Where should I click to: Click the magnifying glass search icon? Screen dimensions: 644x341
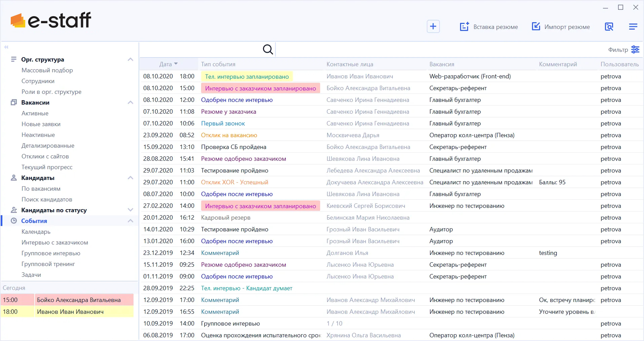pyautogui.click(x=268, y=49)
